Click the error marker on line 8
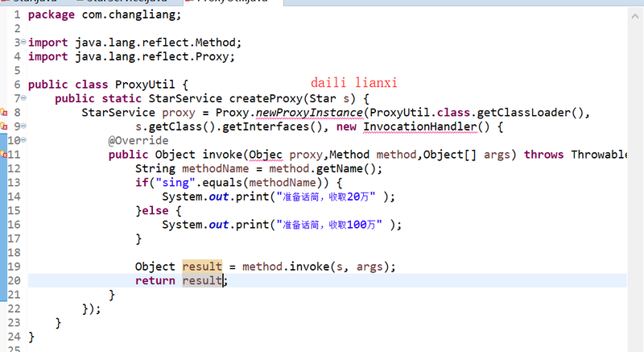Image resolution: width=644 pixels, height=352 pixels. pos(4,112)
